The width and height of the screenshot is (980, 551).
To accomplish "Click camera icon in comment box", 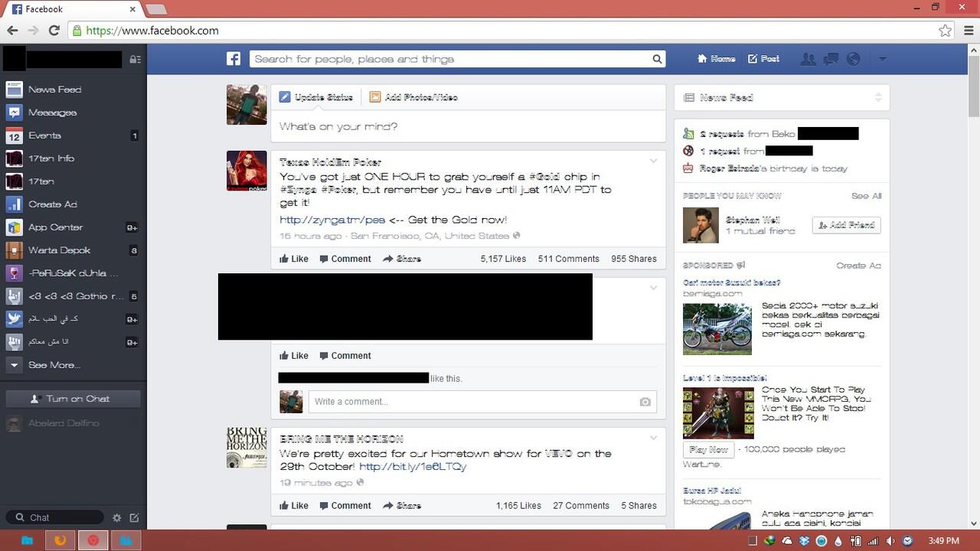I will tap(645, 402).
